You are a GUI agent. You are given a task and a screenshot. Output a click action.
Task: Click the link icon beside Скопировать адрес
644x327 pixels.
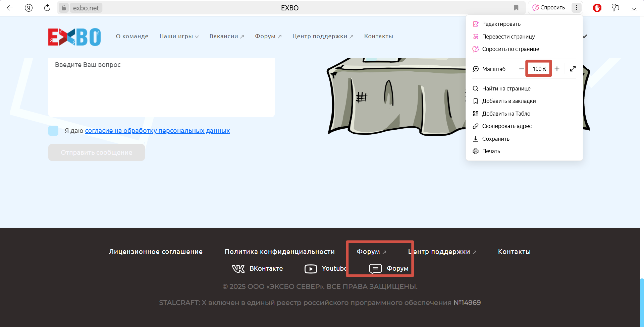point(476,126)
